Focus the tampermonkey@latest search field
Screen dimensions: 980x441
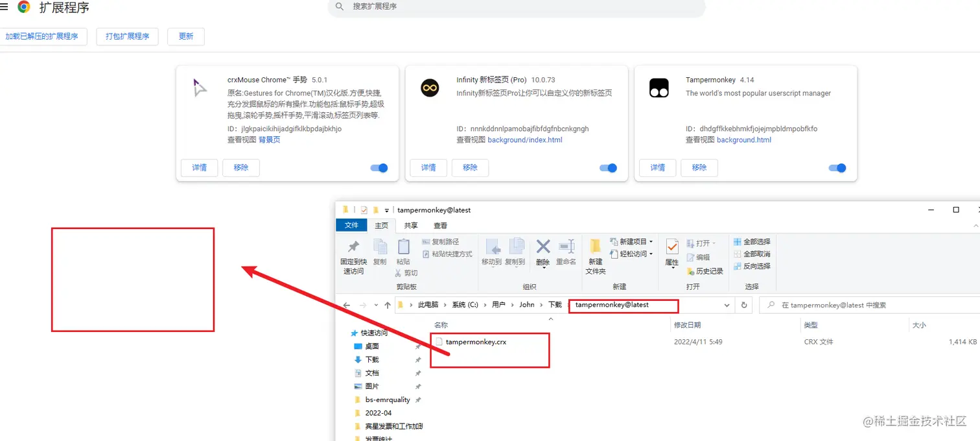(x=870, y=305)
